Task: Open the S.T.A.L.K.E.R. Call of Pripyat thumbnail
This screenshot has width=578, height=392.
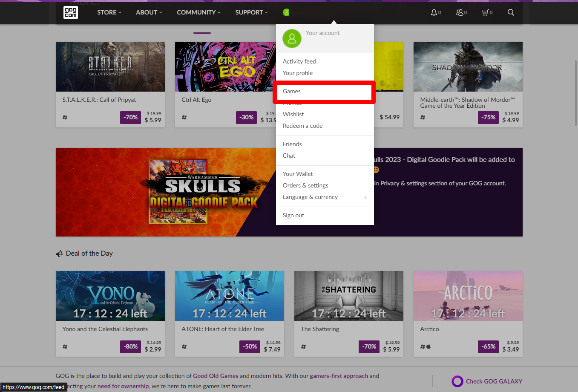Action: click(110, 66)
